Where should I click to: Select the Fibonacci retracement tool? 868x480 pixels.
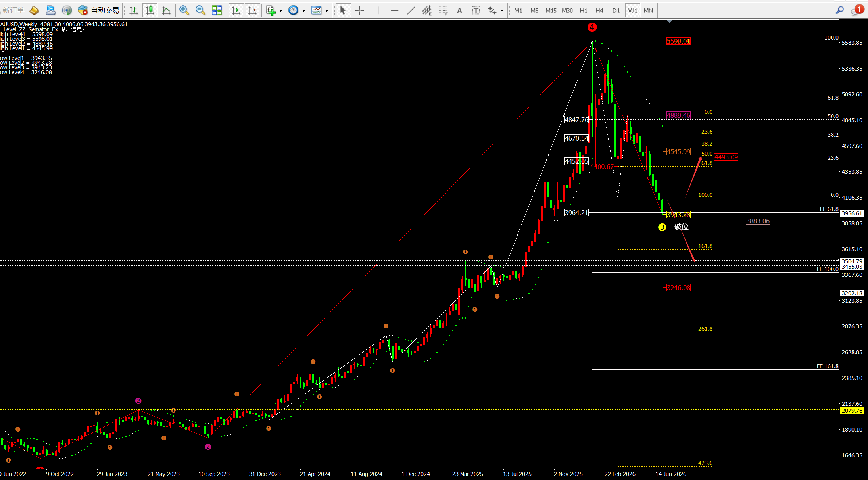443,10
